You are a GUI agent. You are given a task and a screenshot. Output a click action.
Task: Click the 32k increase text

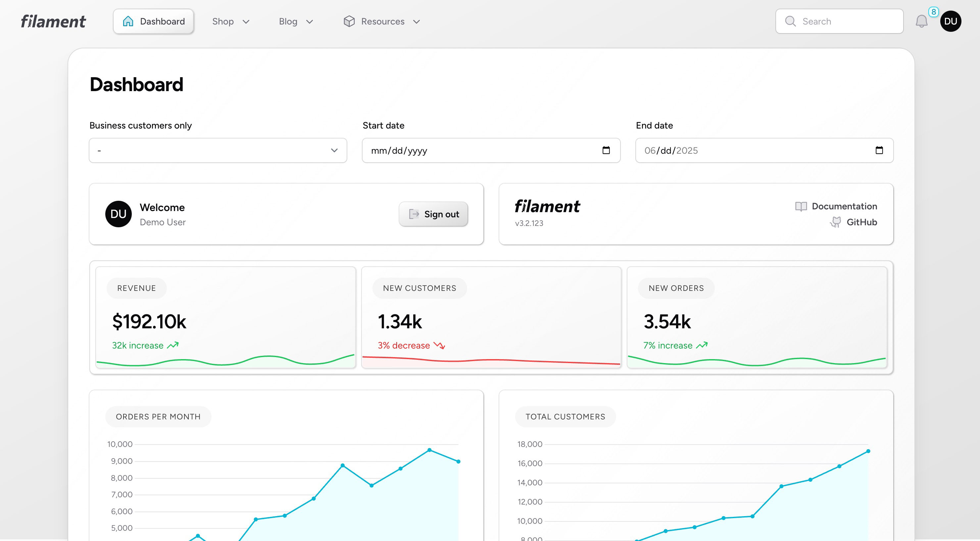[137, 345]
